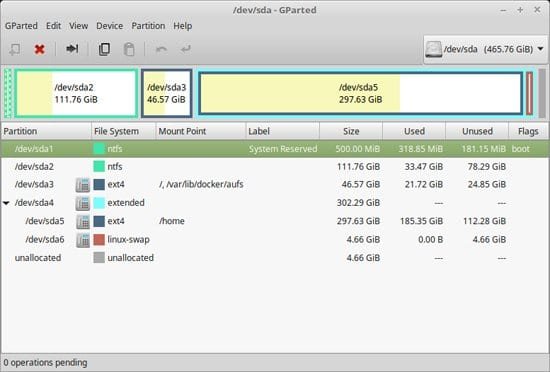
Task: Sort by the Label column header
Action: pyautogui.click(x=282, y=131)
